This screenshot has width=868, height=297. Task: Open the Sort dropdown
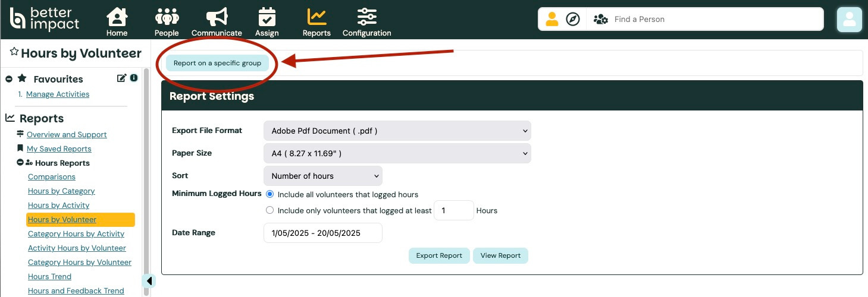pos(322,176)
